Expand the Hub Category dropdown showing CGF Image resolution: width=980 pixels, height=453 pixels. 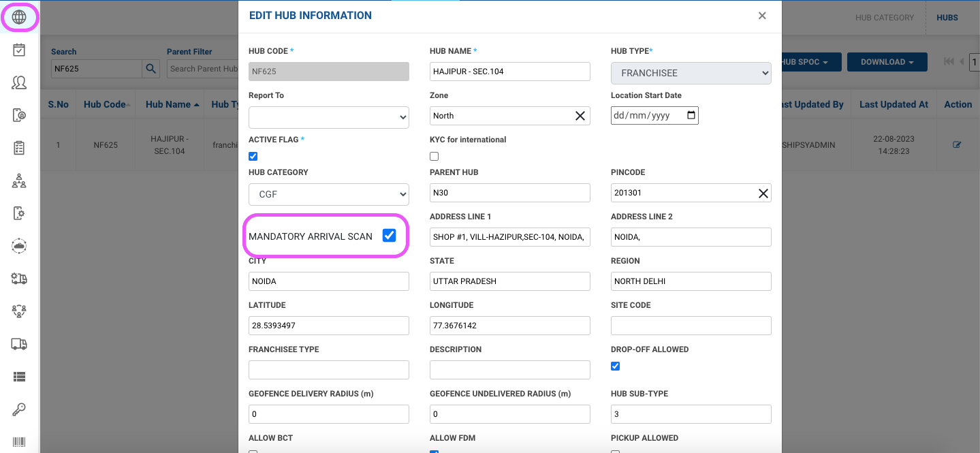(x=328, y=194)
